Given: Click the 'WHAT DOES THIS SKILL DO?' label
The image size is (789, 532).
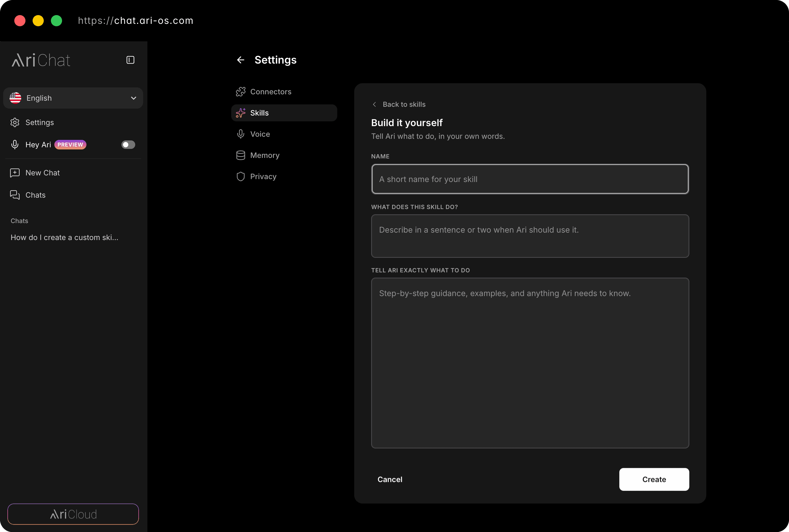Looking at the screenshot, I should [x=415, y=207].
